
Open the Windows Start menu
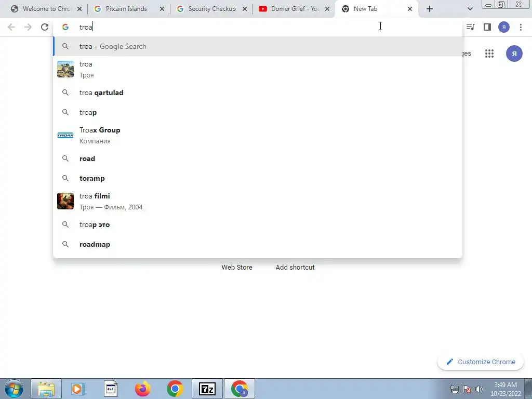14,389
